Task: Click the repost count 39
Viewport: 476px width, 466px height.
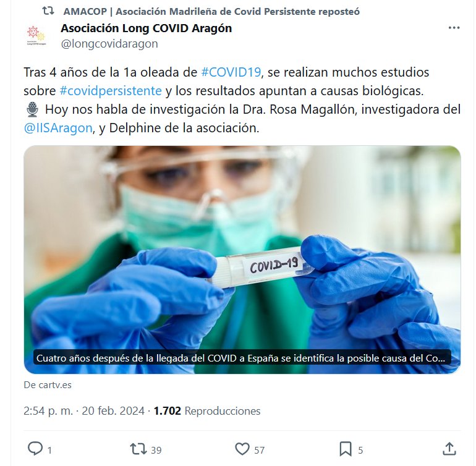Action: pyautogui.click(x=156, y=450)
